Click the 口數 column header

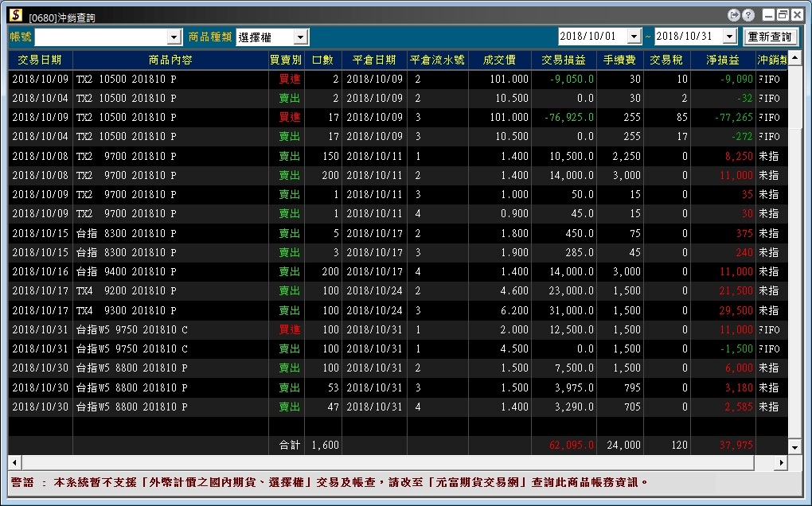322,60
